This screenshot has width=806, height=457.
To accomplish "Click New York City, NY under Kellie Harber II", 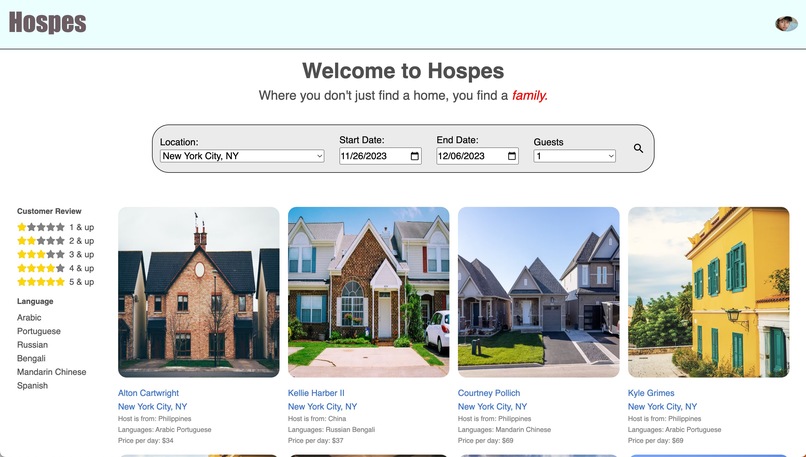I will (x=322, y=406).
